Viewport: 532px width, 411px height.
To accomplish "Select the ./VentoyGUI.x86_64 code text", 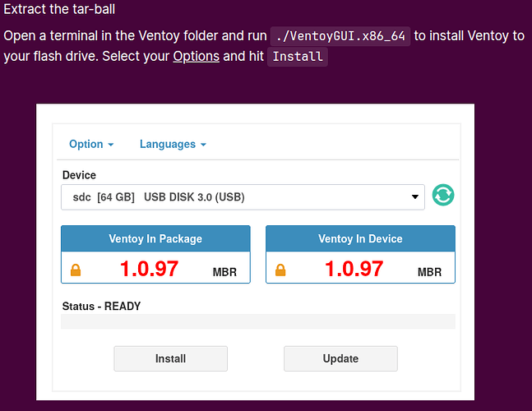I will tap(340, 36).
